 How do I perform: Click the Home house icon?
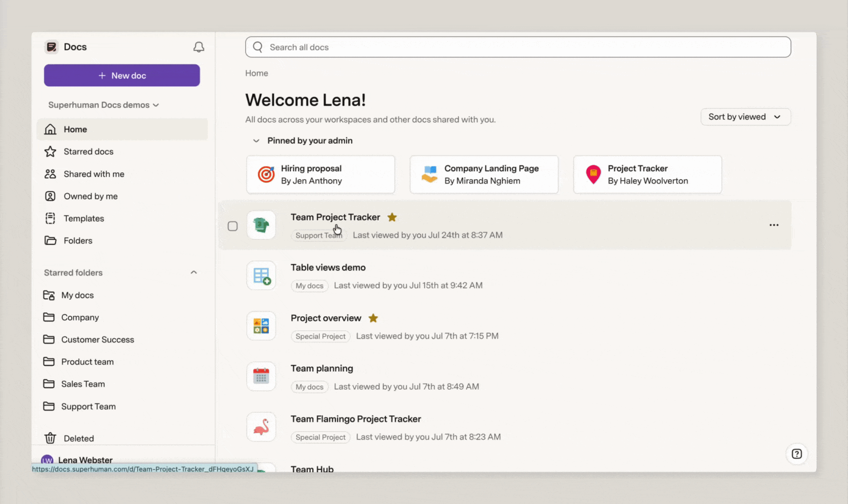point(50,129)
